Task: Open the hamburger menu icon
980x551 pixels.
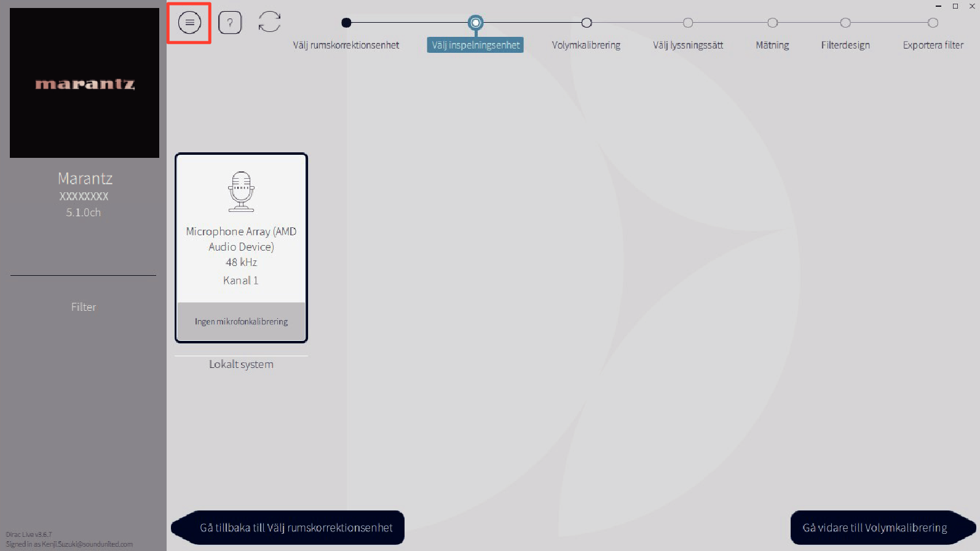Action: 189,23
